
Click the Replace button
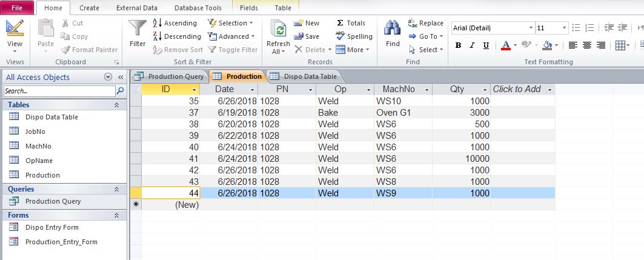coord(426,23)
